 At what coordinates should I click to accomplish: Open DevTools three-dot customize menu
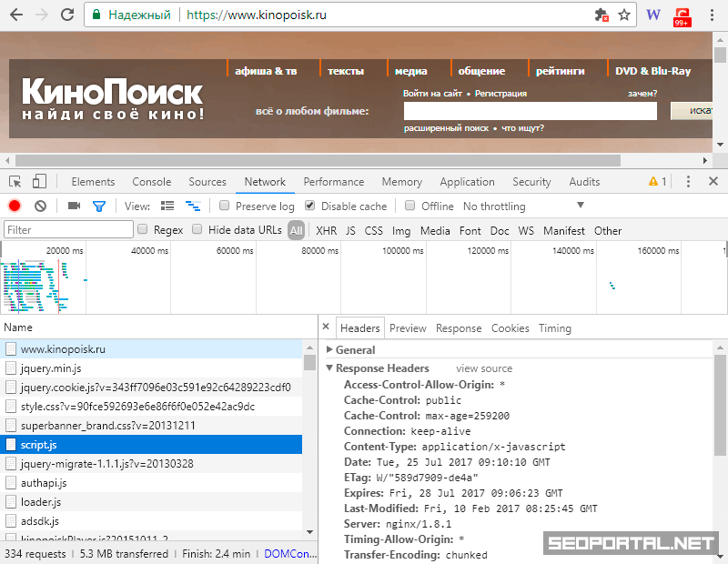coord(688,182)
